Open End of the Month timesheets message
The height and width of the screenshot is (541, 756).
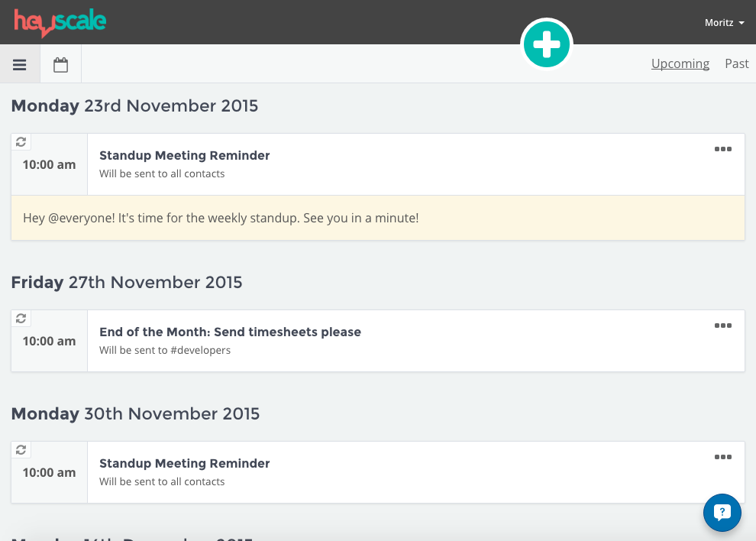click(x=230, y=332)
